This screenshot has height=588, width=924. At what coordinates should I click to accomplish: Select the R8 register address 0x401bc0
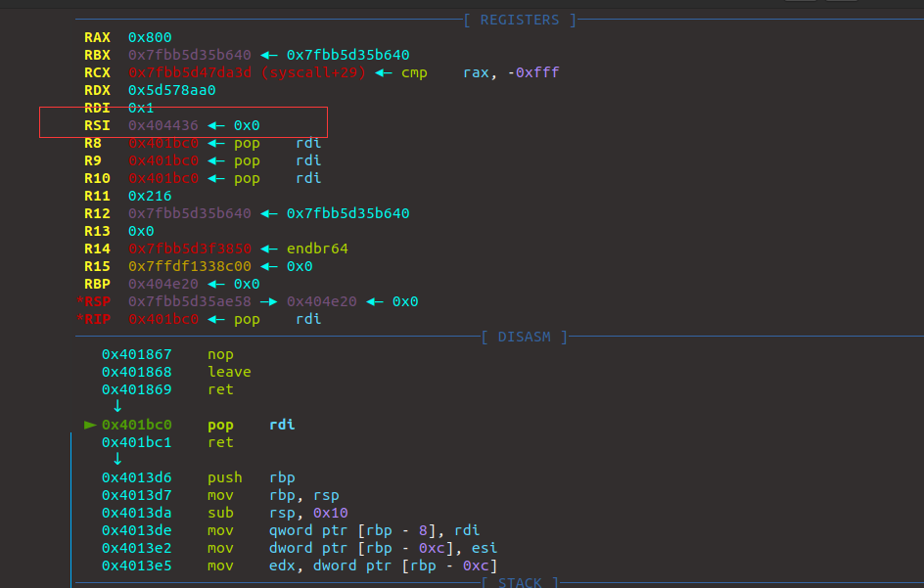[163, 143]
